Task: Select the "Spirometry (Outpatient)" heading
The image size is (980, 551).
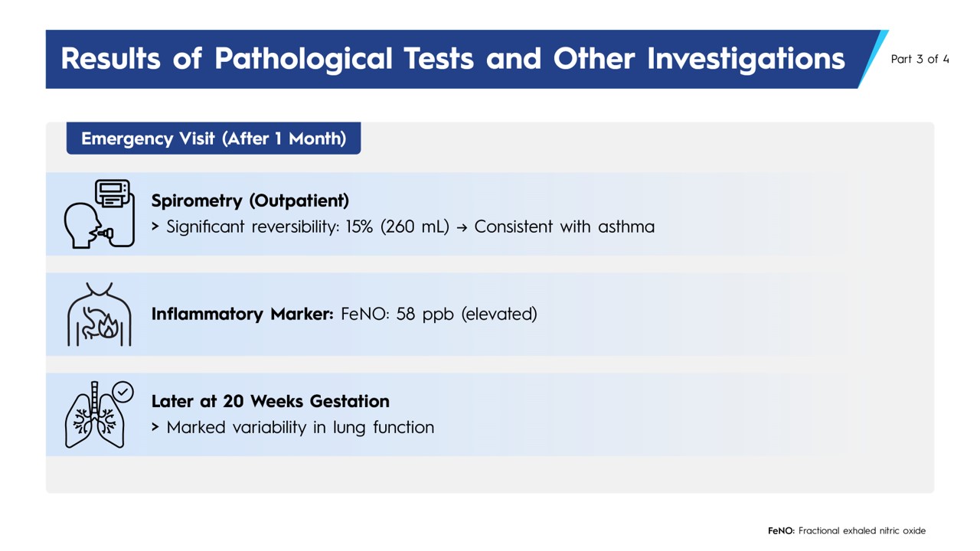Action: (x=250, y=201)
